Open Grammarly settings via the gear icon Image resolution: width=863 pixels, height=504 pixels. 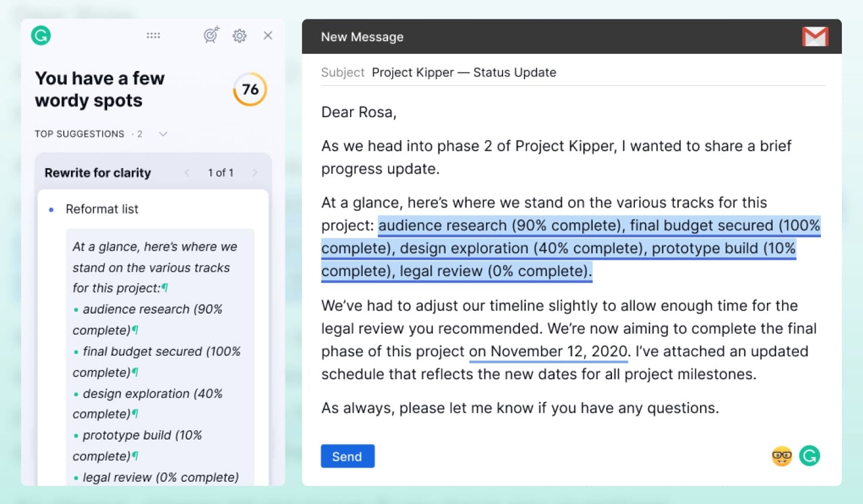point(239,36)
